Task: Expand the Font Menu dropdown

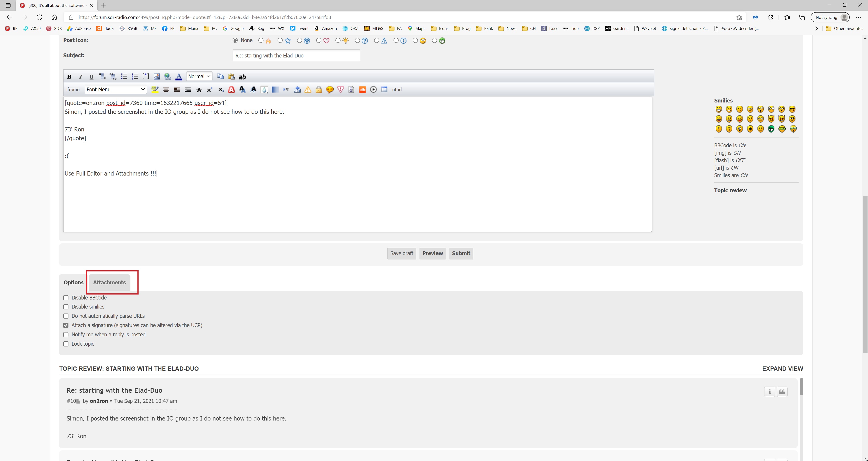Action: 115,89
